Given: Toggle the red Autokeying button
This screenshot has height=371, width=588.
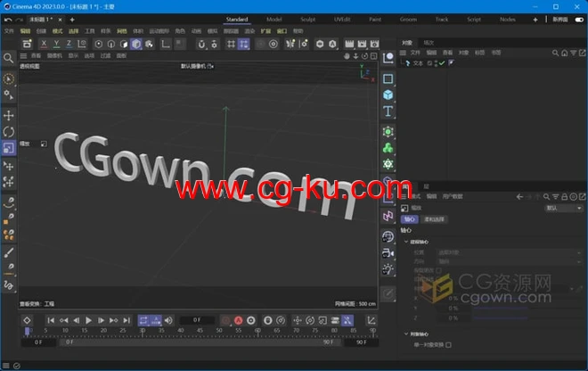Looking at the screenshot, I should [238, 320].
